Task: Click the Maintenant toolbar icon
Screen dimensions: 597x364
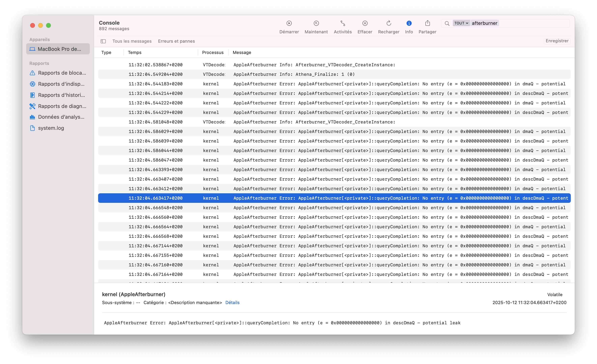Action: pyautogui.click(x=316, y=23)
